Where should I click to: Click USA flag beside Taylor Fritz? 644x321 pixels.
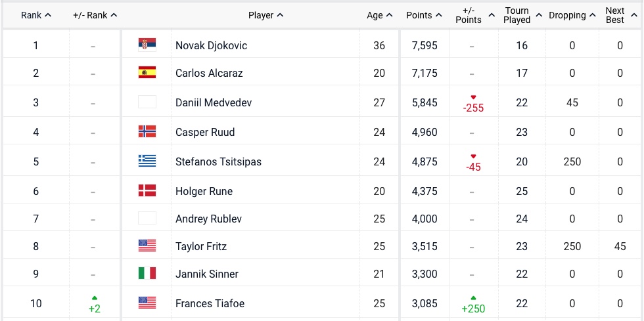coord(147,246)
